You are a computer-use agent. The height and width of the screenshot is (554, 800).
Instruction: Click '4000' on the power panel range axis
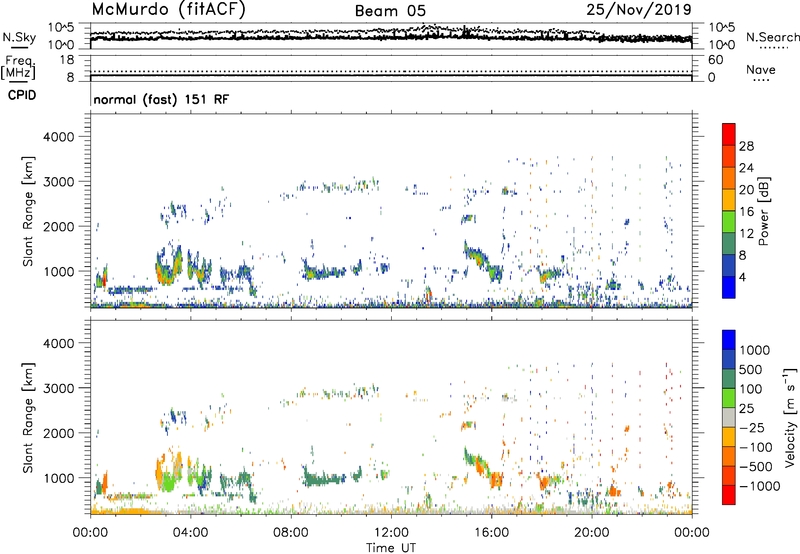coord(58,137)
